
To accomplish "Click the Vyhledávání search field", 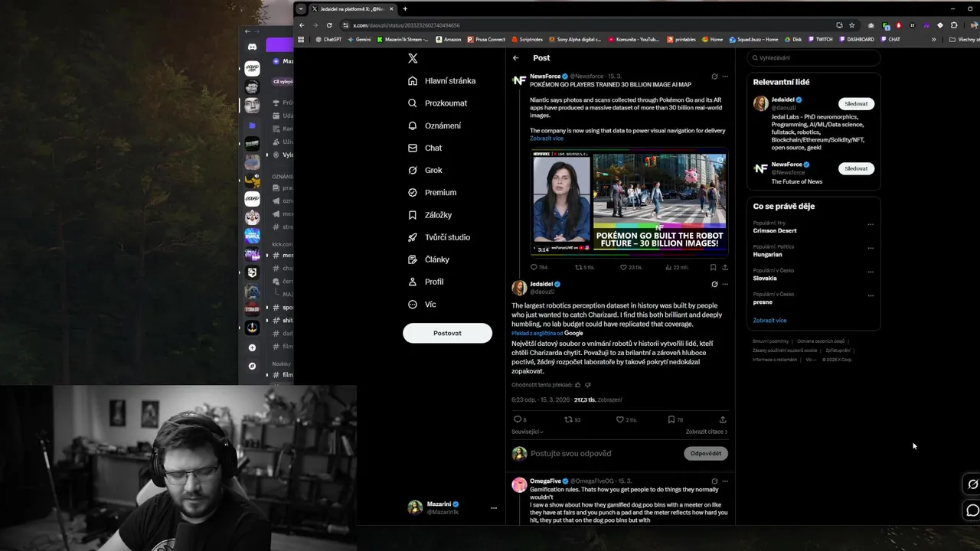I will coord(813,57).
